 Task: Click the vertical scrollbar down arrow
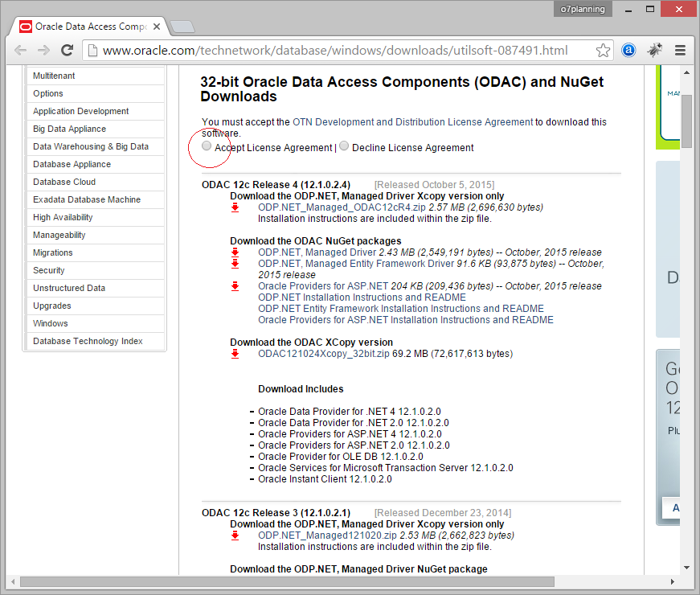pyautogui.click(x=686, y=568)
